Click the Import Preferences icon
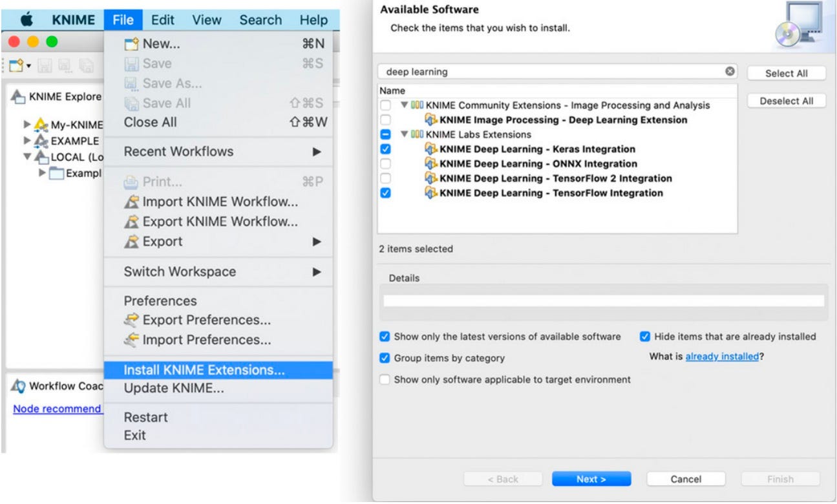The height and width of the screenshot is (504, 837). (132, 340)
